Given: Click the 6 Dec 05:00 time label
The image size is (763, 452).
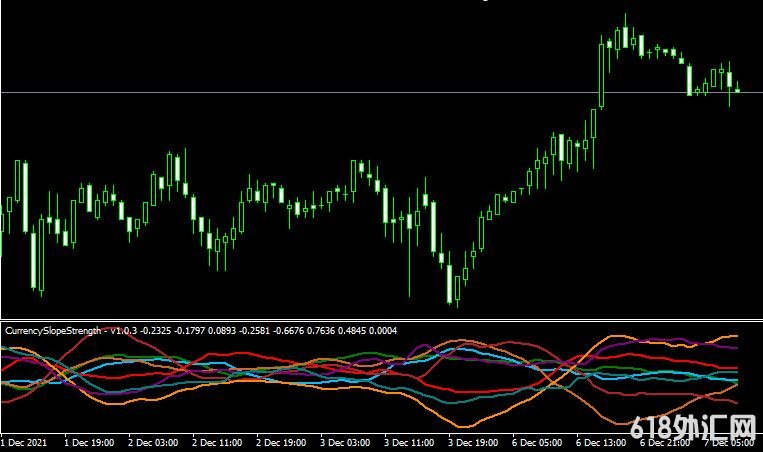Looking at the screenshot, I should [537, 443].
